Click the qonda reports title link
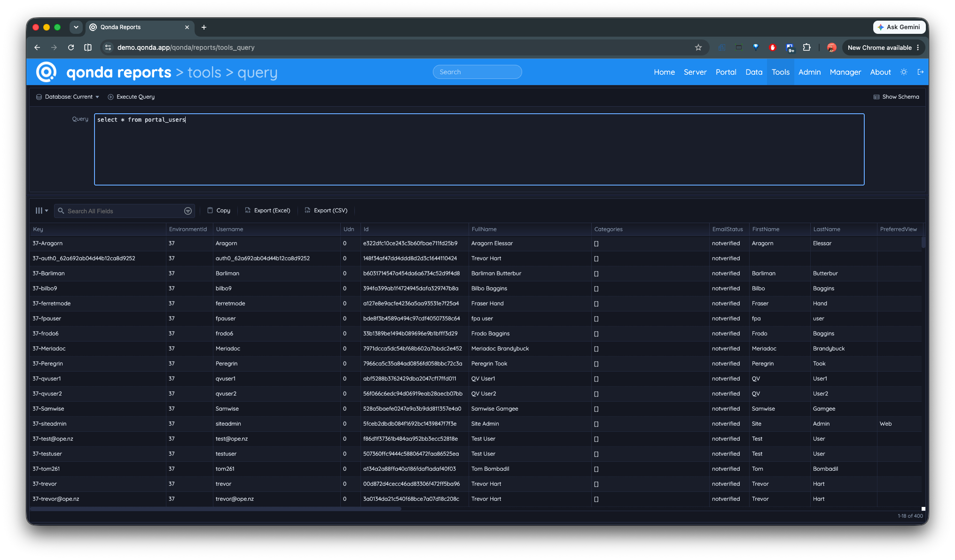The height and width of the screenshot is (560, 955). coord(119,72)
